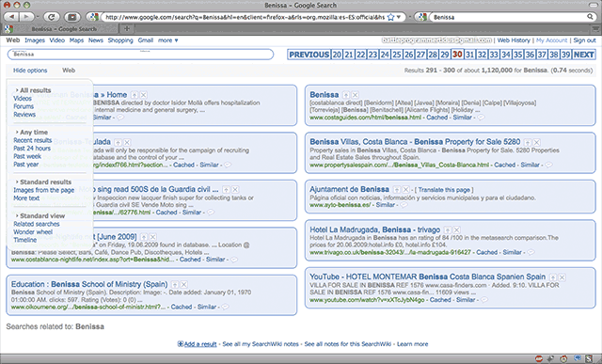The width and height of the screenshot is (602, 364).
Task: Jump to results page 25
Action: tap(397, 55)
